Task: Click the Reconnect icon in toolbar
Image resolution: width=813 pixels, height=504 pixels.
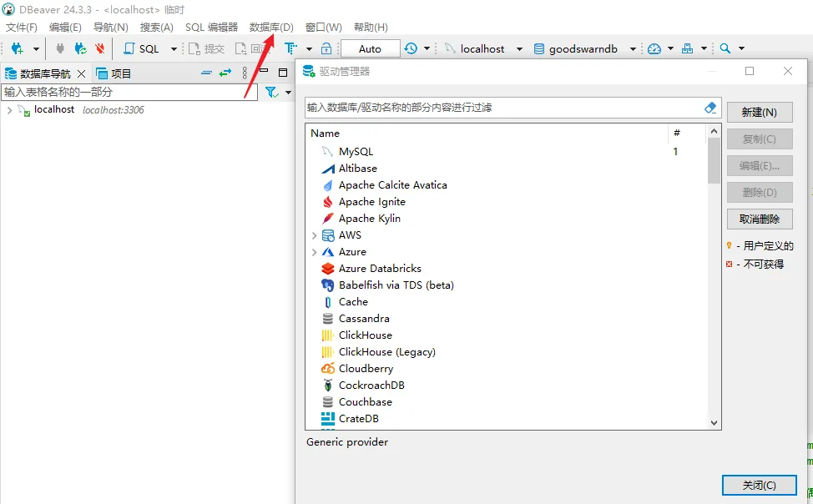Action: click(x=80, y=48)
